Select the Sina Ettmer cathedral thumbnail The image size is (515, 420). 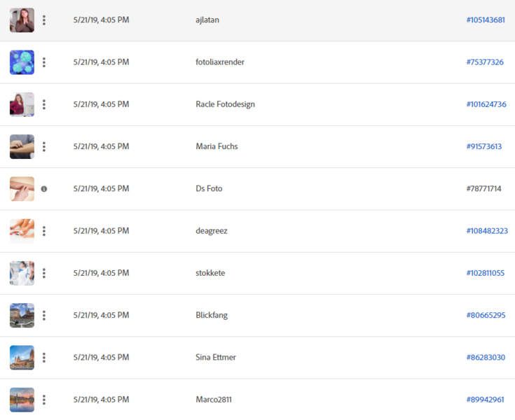[x=22, y=357]
